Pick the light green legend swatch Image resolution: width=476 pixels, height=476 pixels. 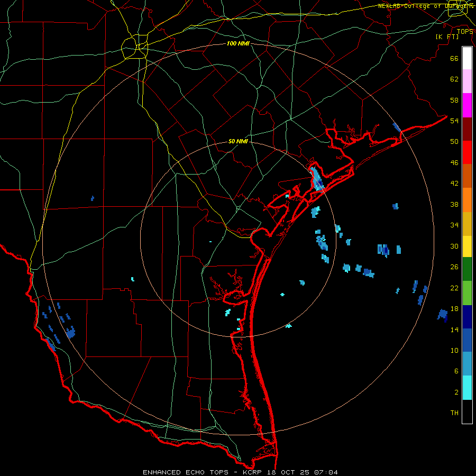467,293
